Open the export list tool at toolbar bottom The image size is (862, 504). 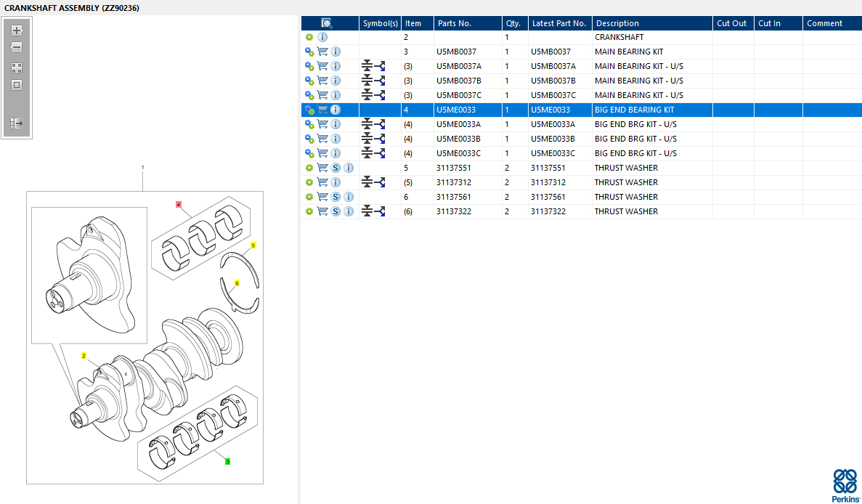click(x=17, y=123)
